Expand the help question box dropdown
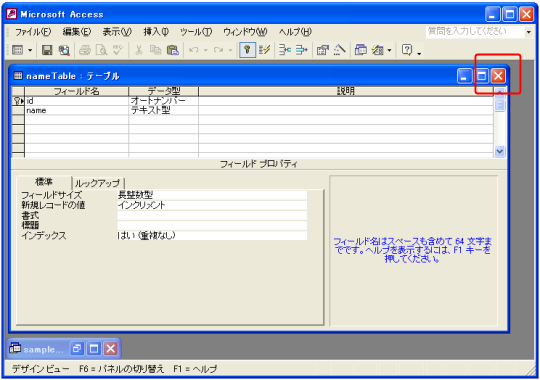The height and width of the screenshot is (380, 540). [528, 32]
